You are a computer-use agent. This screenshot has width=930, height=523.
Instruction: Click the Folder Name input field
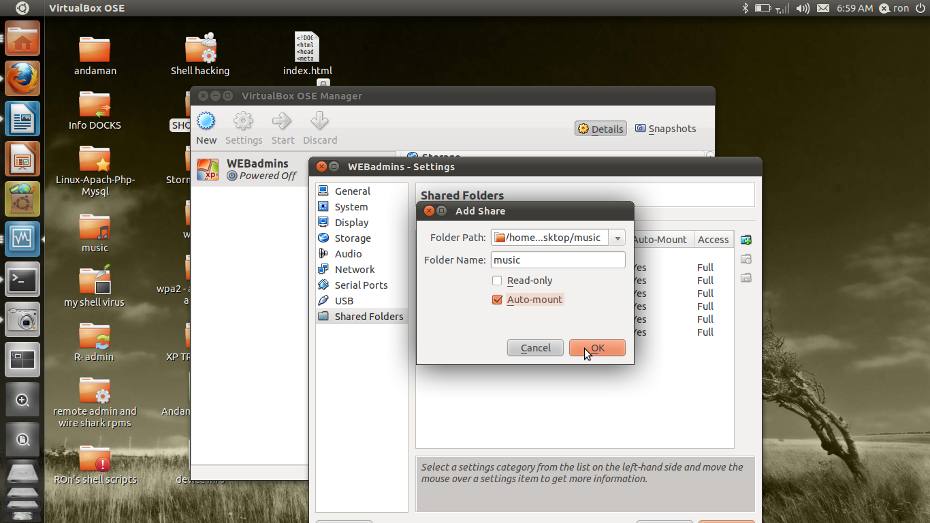click(558, 260)
